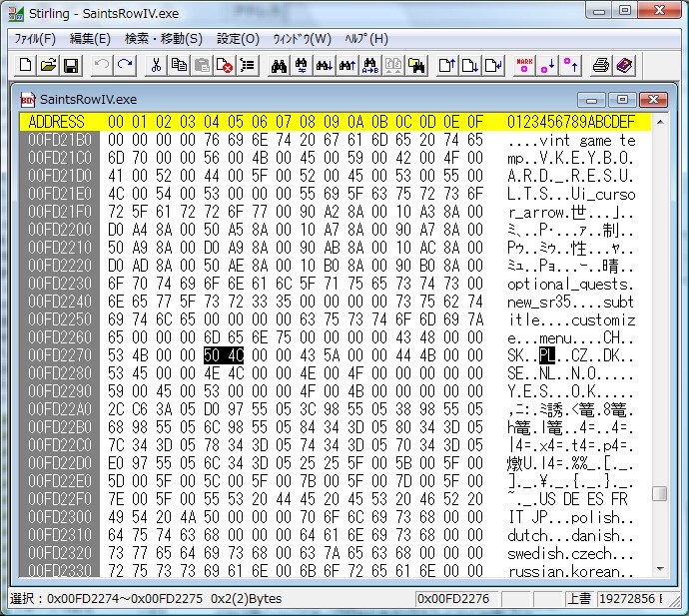Go to next mark with down-arrow dot icon
Screen dimensions: 689x616
pyautogui.click(x=547, y=66)
